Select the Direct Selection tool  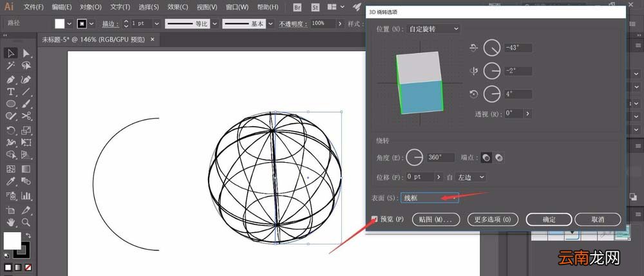pos(26,53)
